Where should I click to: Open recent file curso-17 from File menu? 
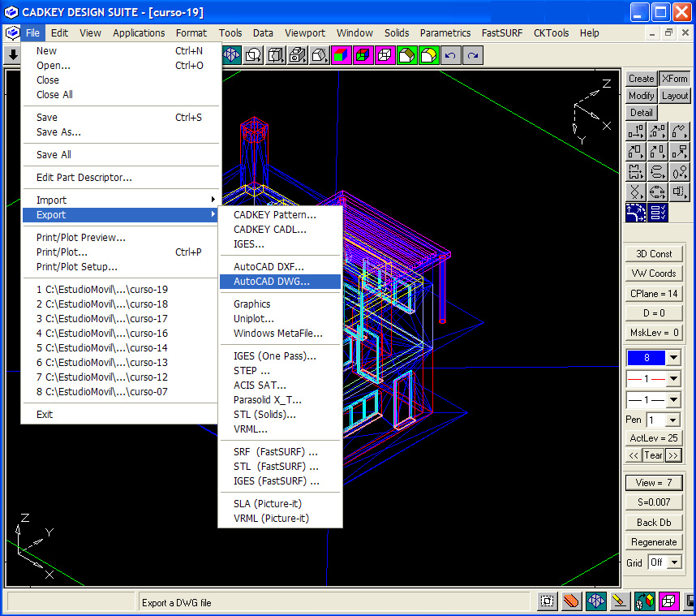pos(102,318)
